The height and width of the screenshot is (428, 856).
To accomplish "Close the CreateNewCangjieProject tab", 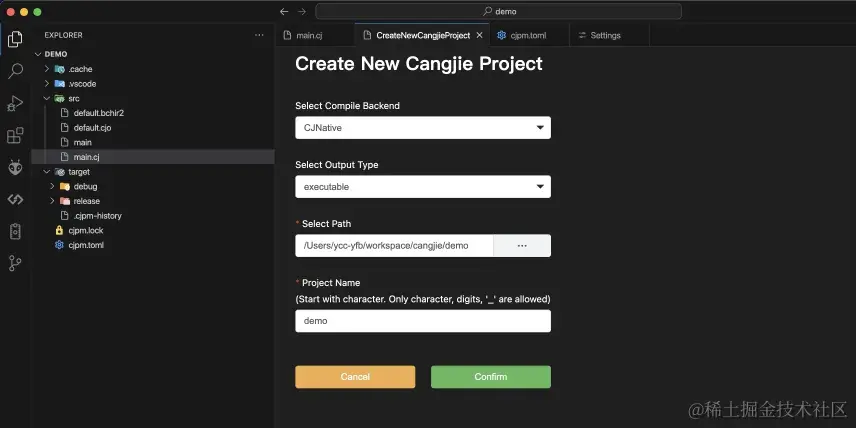I will point(479,35).
